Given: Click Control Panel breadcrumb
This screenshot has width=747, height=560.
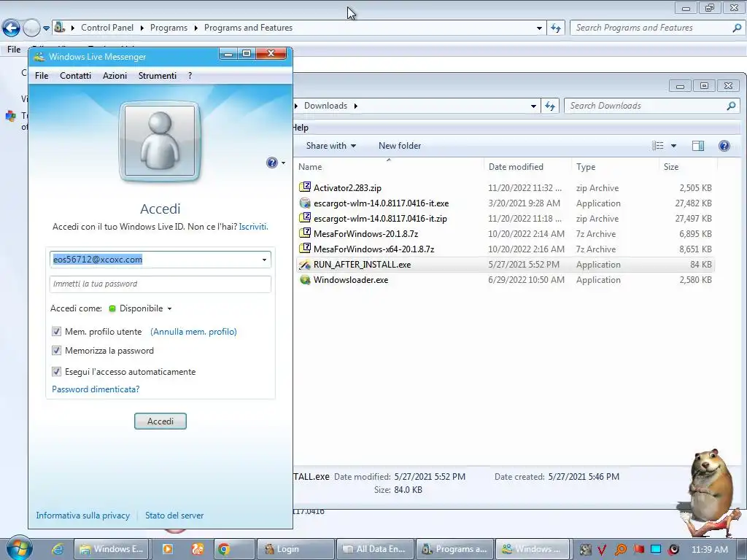Looking at the screenshot, I should click(x=107, y=28).
